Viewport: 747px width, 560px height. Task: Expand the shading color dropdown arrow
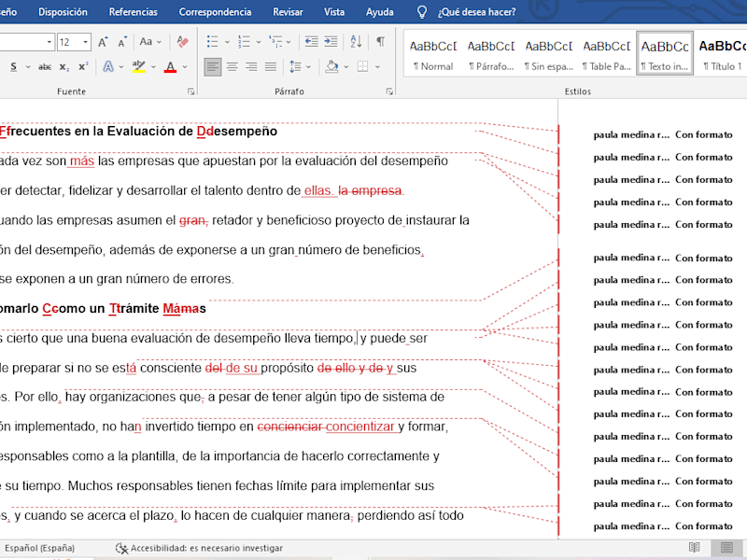coord(346,66)
